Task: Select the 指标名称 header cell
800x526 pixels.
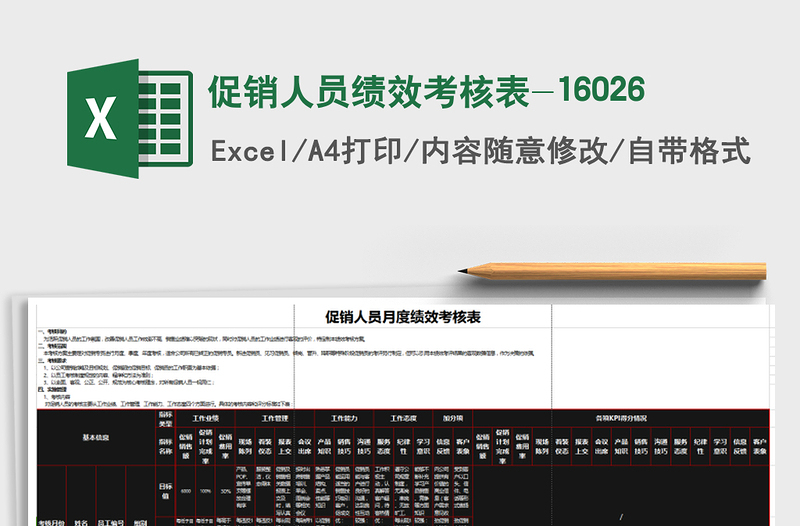Action: 165,446
